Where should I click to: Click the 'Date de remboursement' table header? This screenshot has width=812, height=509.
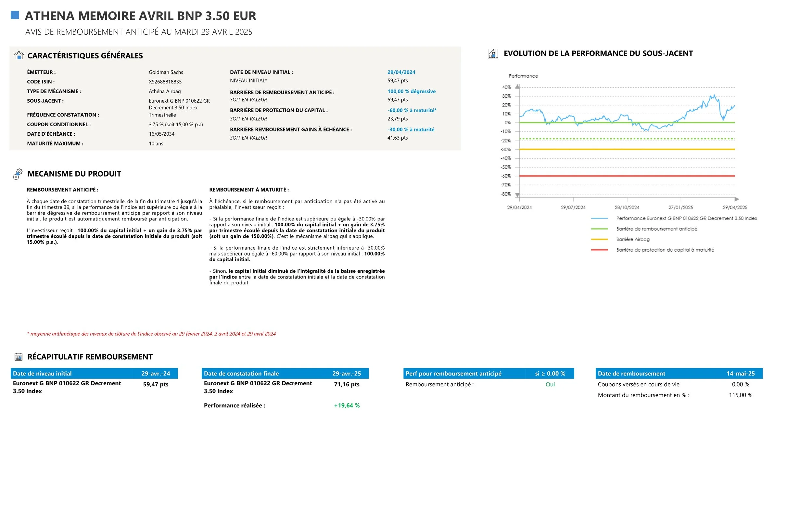click(x=631, y=373)
